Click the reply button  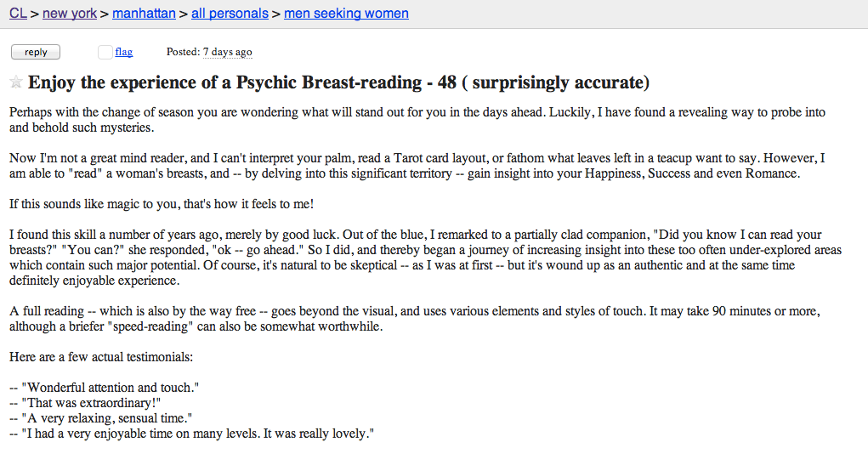tap(36, 52)
